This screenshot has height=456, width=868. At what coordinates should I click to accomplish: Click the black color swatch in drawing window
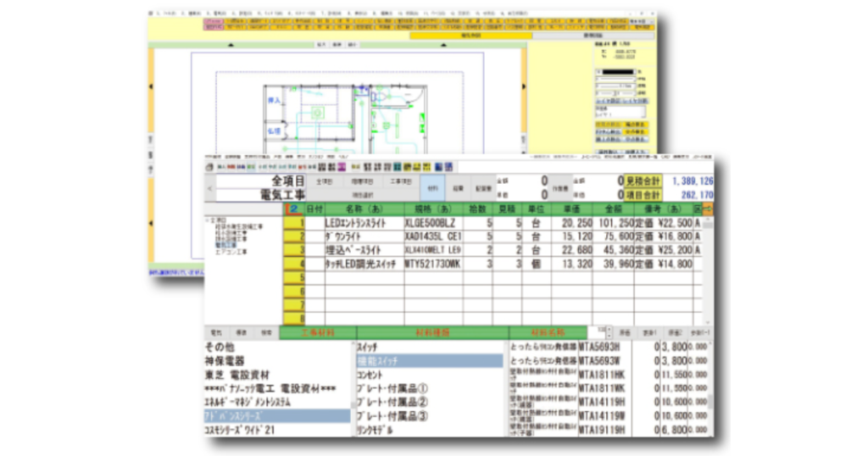pos(618,72)
